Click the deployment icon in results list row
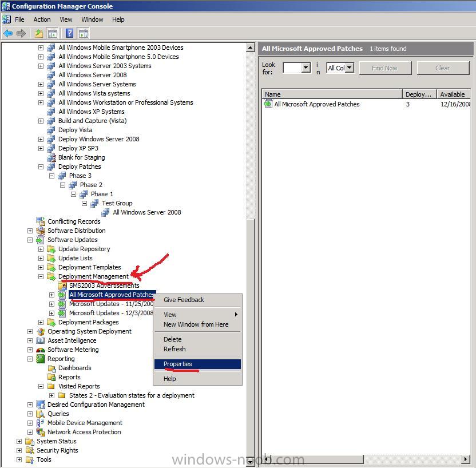The image size is (476, 468). coord(268,104)
